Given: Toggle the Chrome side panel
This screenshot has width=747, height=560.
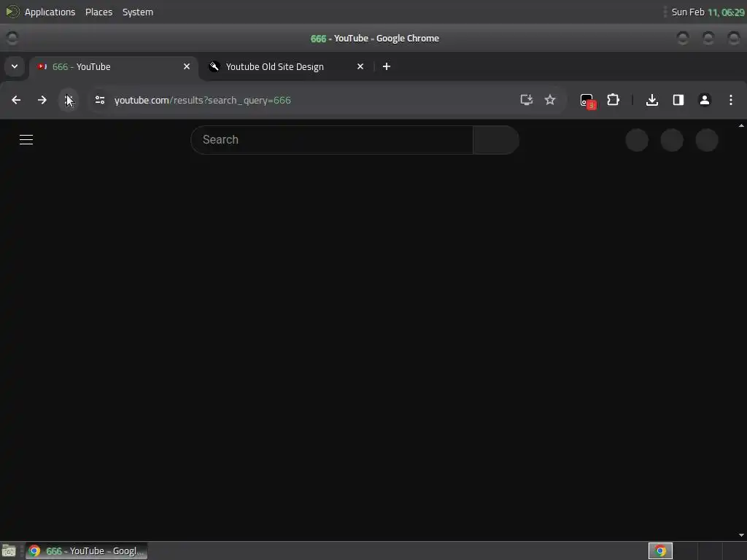Looking at the screenshot, I should click(678, 100).
